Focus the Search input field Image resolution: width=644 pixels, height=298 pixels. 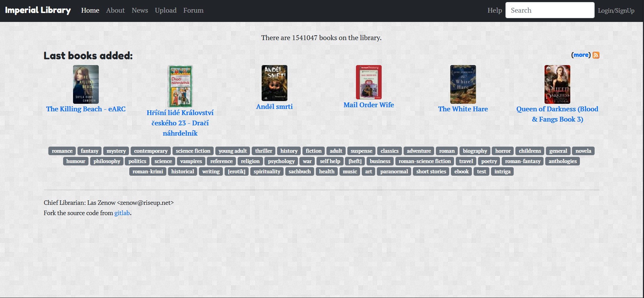point(550,10)
